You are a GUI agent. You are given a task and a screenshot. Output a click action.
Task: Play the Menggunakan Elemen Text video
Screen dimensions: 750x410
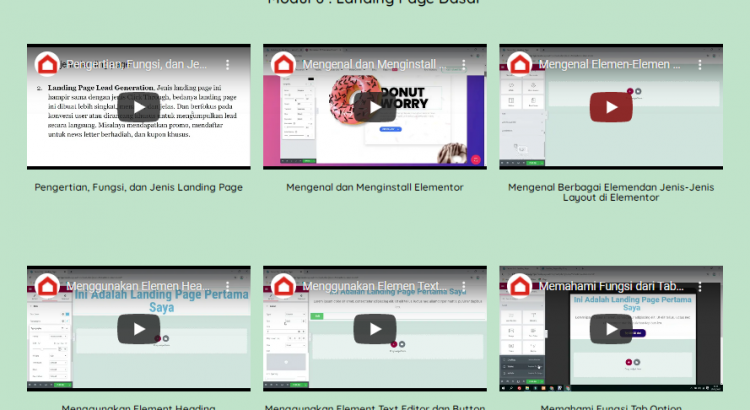coord(375,329)
